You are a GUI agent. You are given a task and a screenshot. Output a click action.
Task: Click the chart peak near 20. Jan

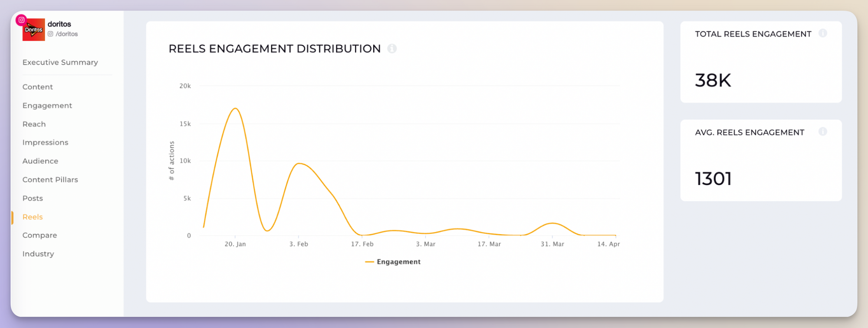click(x=235, y=108)
